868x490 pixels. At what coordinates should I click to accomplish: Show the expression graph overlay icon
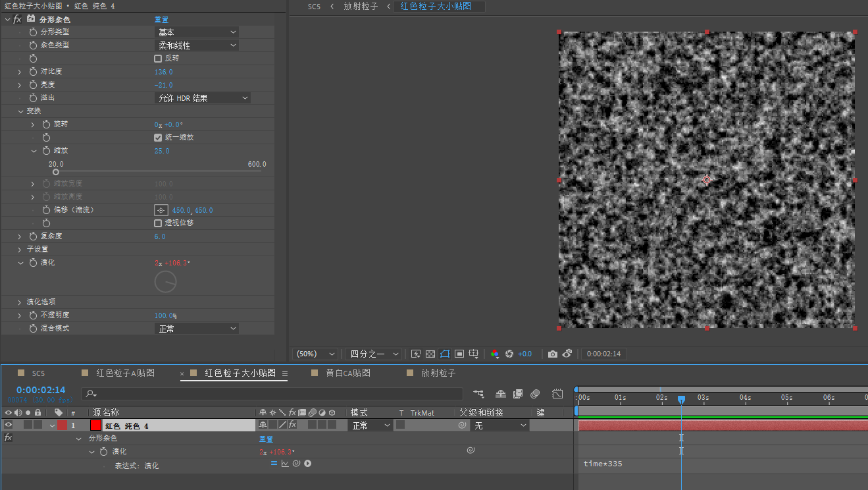pos(285,464)
